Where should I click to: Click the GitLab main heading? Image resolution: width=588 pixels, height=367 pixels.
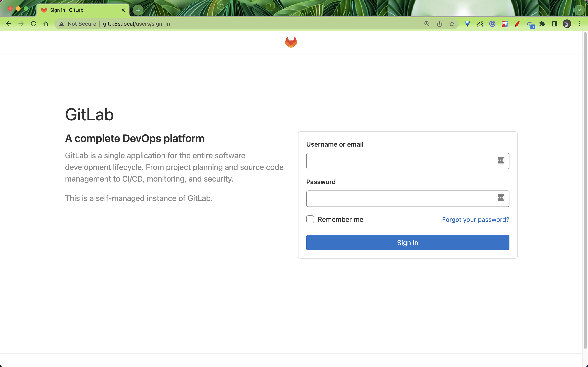89,114
